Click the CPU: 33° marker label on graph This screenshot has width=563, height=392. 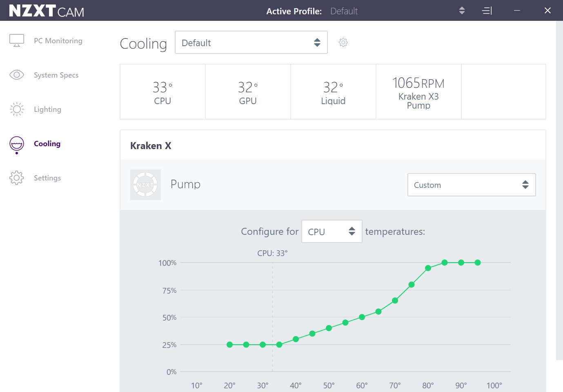[x=272, y=253]
